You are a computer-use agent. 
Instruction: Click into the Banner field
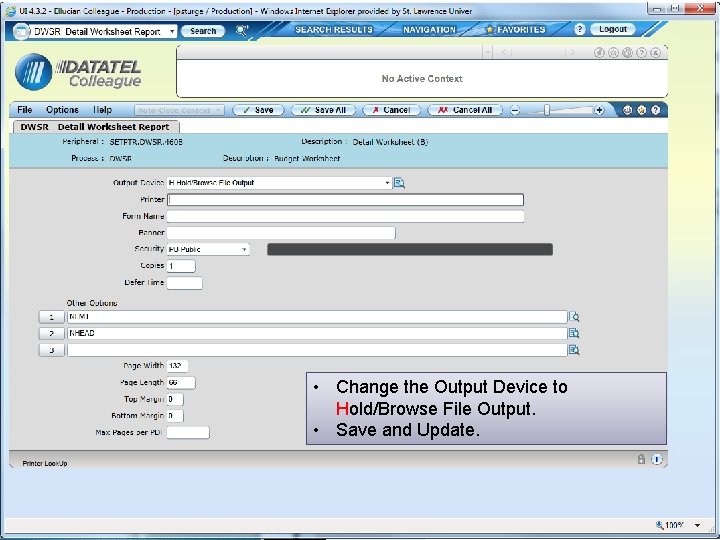click(281, 233)
